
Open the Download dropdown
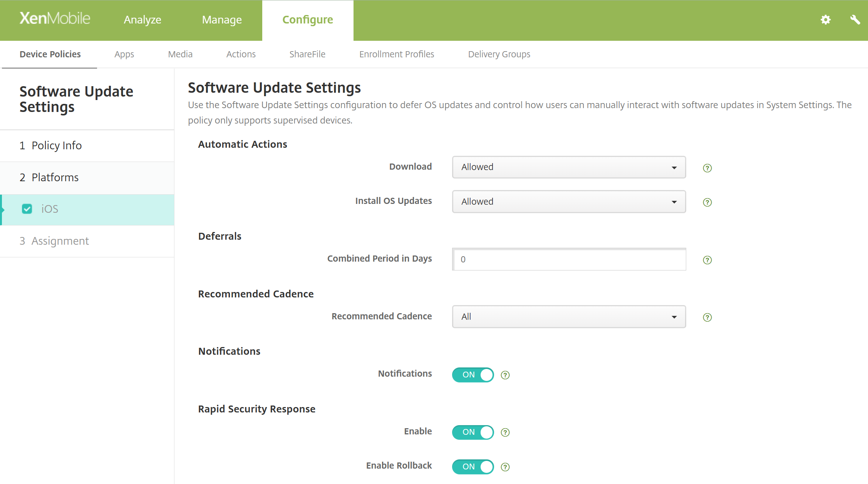click(x=569, y=167)
